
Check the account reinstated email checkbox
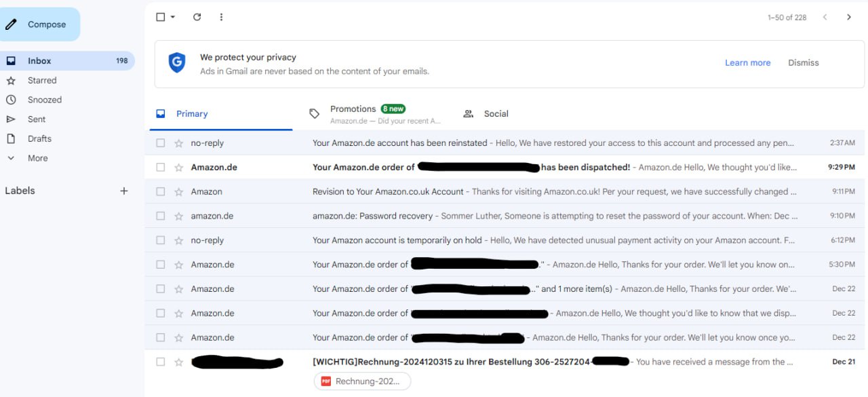161,143
